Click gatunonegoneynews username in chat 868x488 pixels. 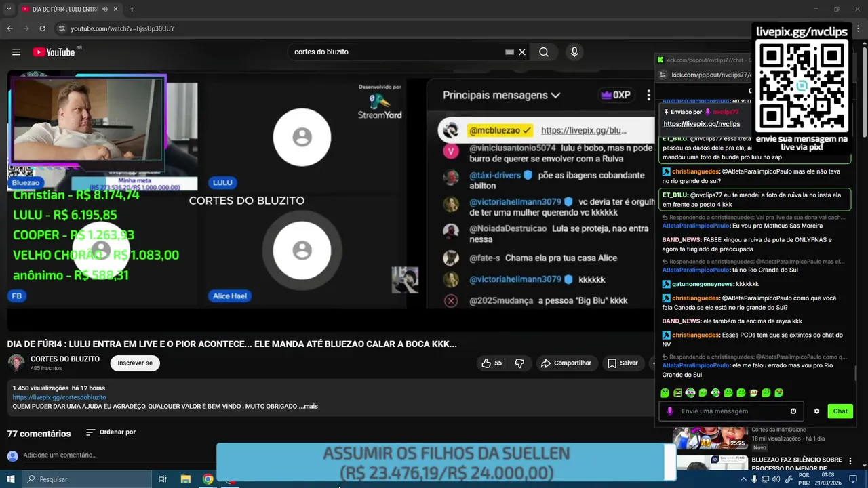coord(703,285)
